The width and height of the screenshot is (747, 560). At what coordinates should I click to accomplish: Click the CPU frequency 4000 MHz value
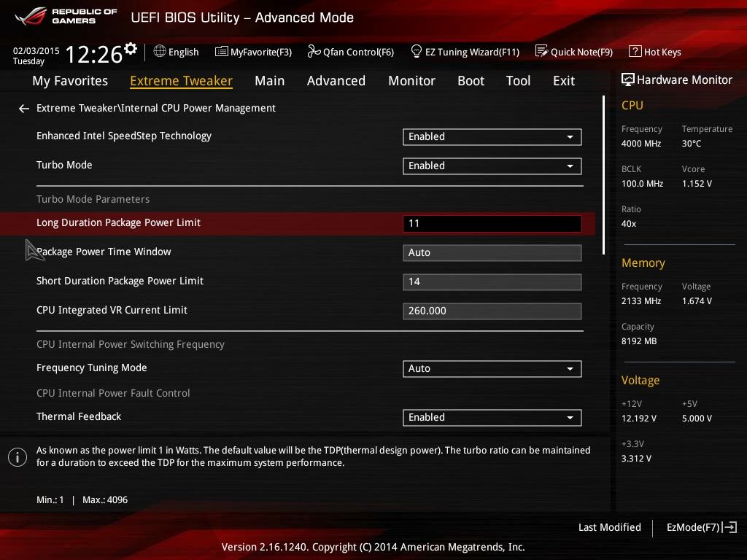(641, 144)
